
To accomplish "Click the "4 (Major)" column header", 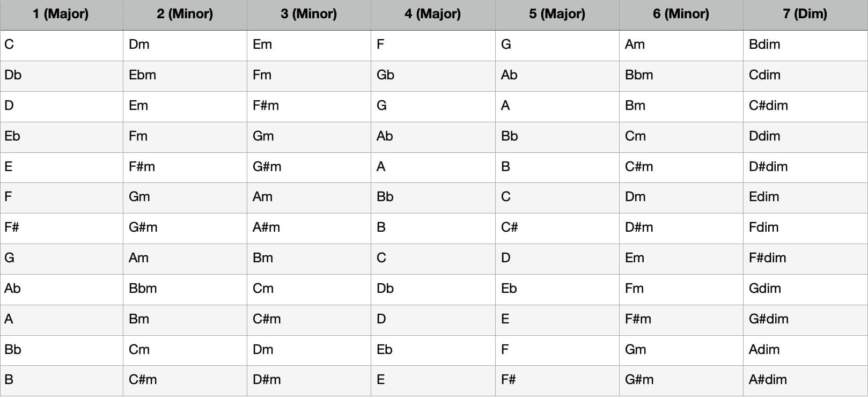I will click(x=432, y=14).
